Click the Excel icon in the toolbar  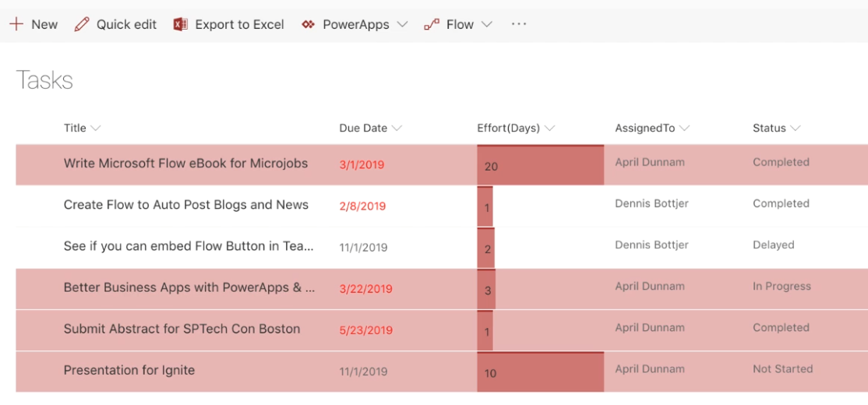coord(181,24)
